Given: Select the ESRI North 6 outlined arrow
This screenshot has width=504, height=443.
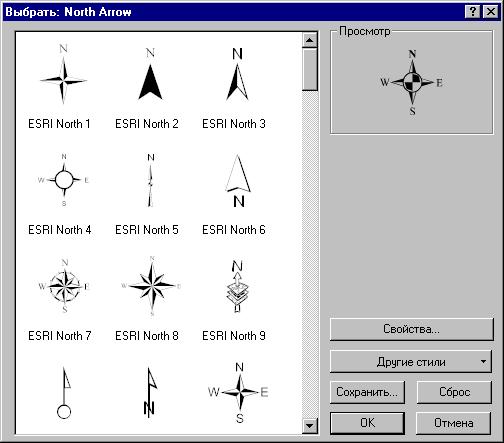Looking at the screenshot, I should coord(238,181).
